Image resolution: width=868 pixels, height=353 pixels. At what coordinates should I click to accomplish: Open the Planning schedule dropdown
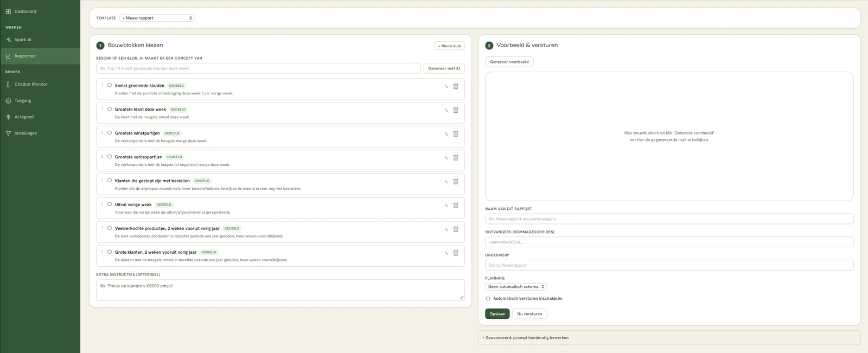pyautogui.click(x=515, y=287)
